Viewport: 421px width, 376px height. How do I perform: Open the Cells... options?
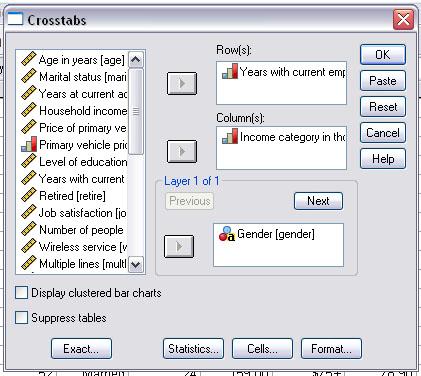(262, 349)
